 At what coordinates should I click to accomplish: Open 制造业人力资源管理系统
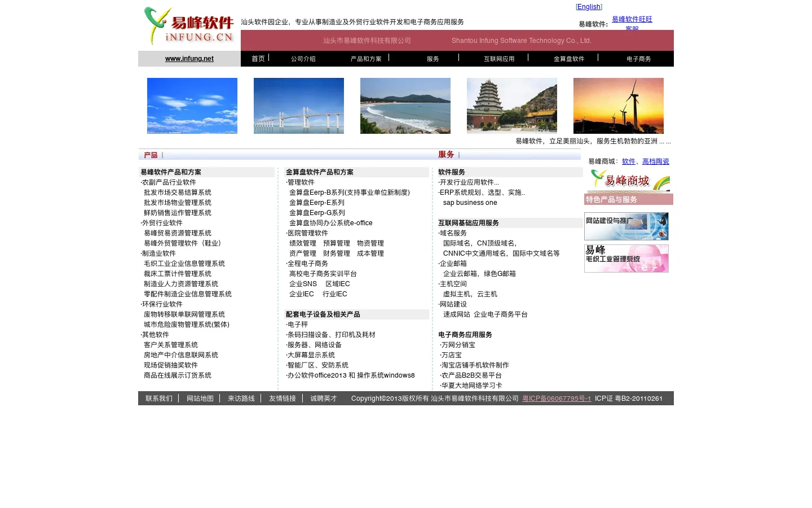pyautogui.click(x=181, y=284)
